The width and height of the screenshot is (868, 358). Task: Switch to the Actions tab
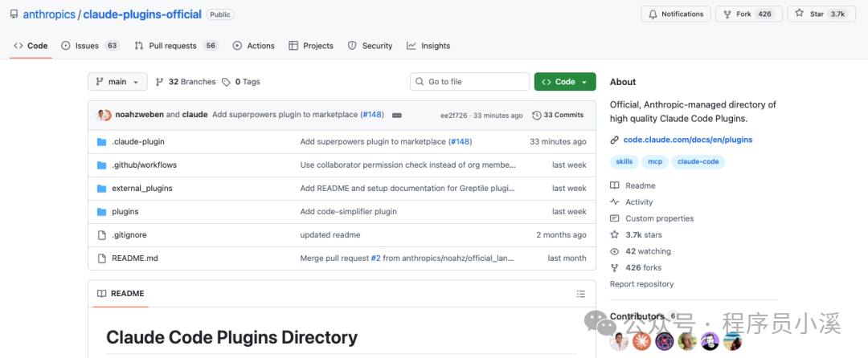[253, 46]
